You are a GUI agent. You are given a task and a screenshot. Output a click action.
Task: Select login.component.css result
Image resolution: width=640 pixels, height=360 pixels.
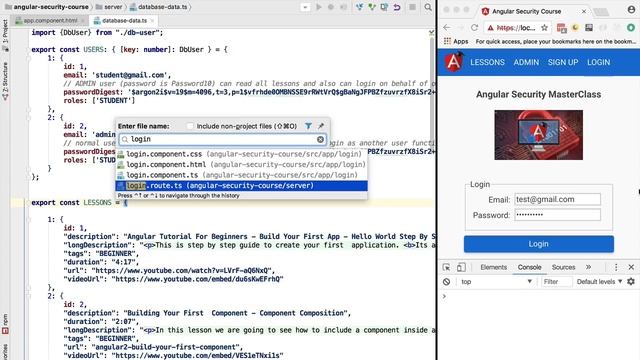(x=241, y=154)
